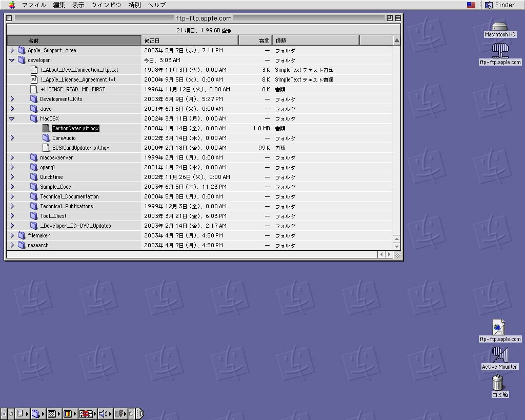The height and width of the screenshot is (420, 525).
Task: Expand the Tool_Chest folder
Action: pos(12,216)
